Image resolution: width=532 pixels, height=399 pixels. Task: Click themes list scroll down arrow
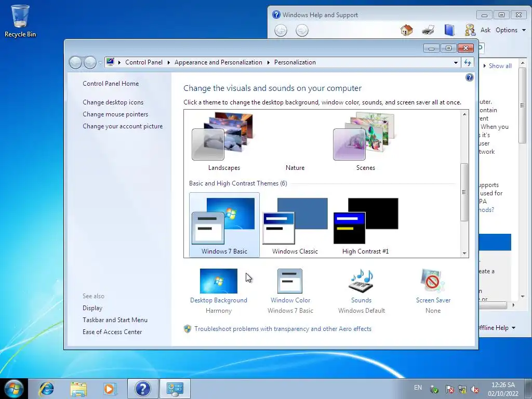tap(464, 253)
